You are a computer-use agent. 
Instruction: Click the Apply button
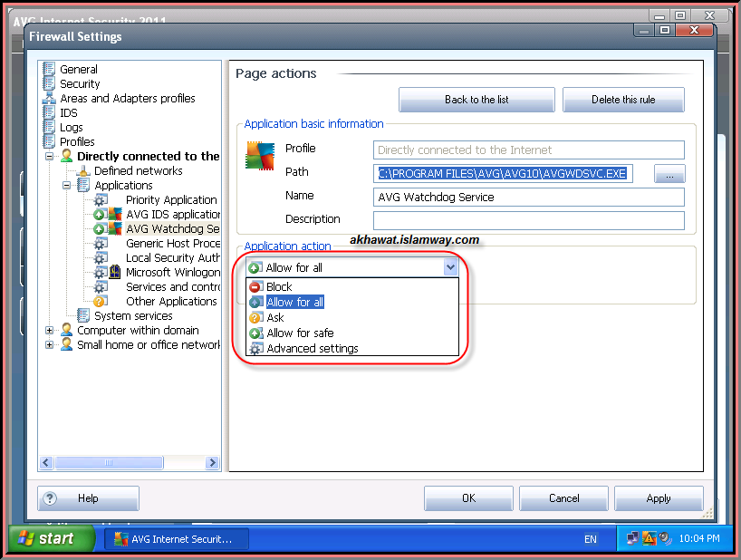point(659,498)
